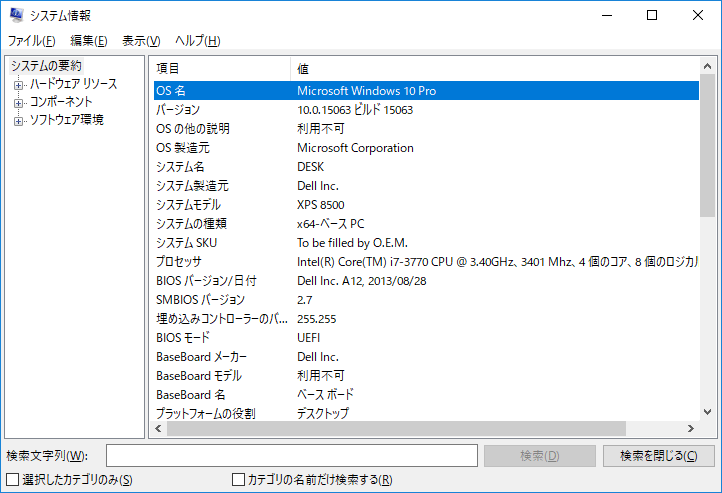
Task: Maximize the システム情報 window
Action: coord(652,16)
